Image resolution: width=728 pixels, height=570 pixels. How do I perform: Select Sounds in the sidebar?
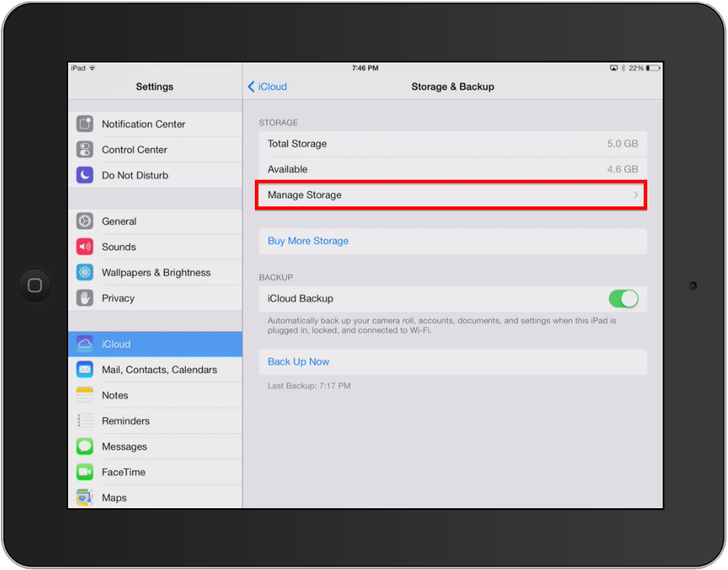155,246
